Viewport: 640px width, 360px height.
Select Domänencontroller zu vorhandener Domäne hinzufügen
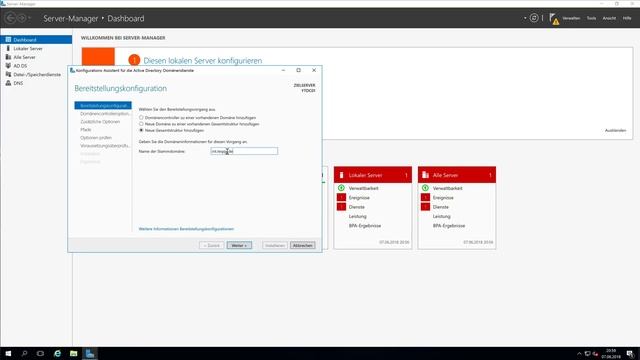(141, 118)
